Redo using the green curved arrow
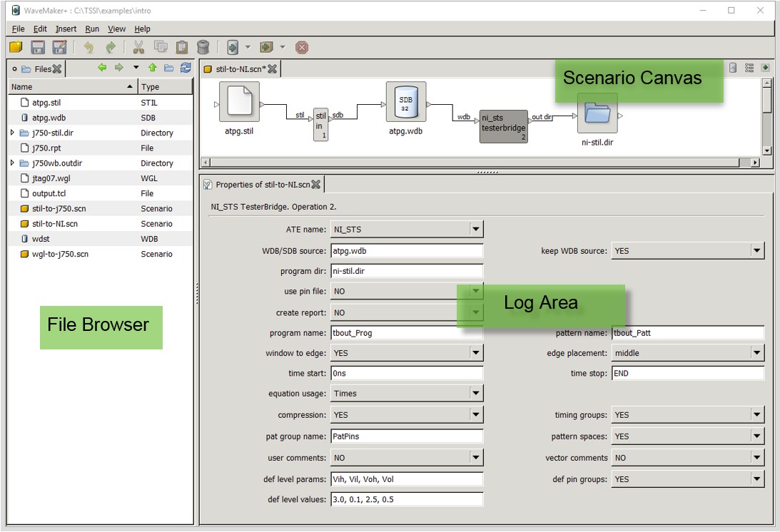This screenshot has width=780, height=532. click(x=111, y=47)
